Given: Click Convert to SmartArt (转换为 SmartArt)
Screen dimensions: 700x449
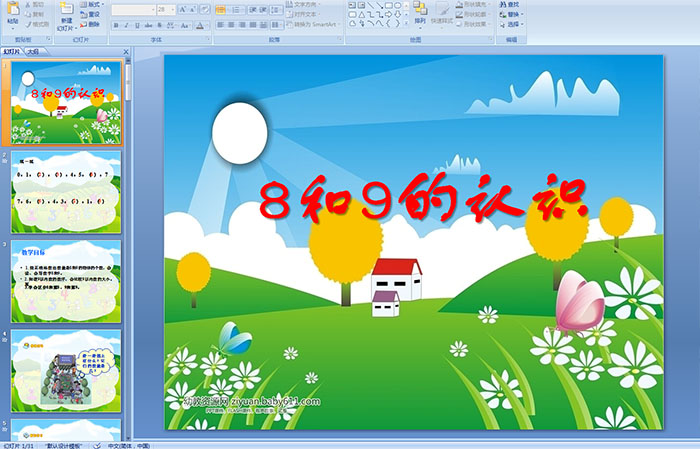Looking at the screenshot, I should click(312, 24).
